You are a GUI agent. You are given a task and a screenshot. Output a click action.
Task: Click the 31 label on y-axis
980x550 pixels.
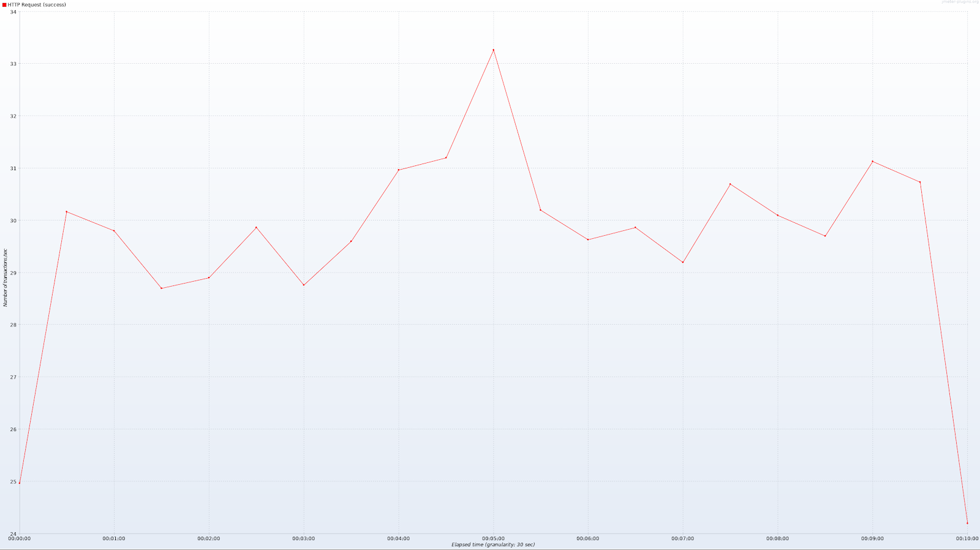pos(13,168)
